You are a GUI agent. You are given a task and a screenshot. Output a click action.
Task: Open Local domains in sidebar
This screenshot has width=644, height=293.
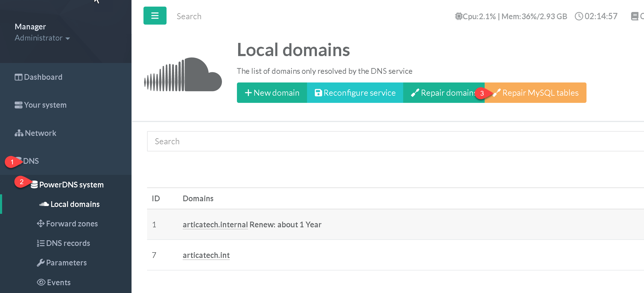[75, 204]
